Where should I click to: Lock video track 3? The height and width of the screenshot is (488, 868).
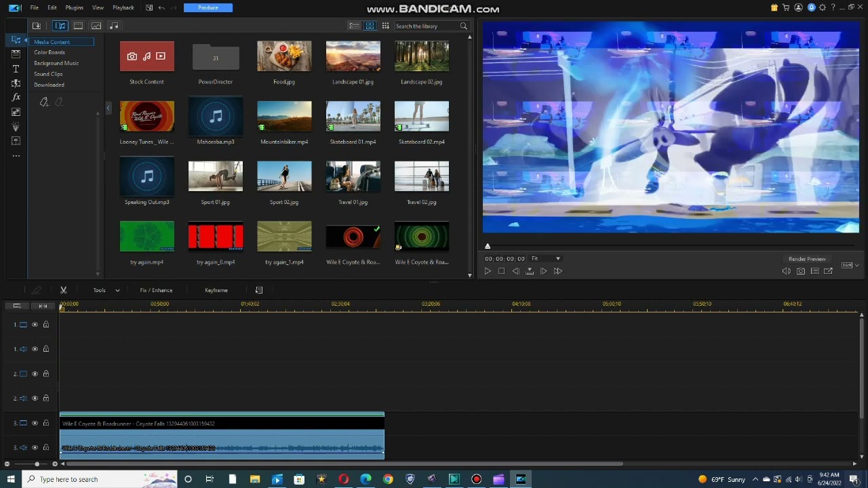point(46,423)
